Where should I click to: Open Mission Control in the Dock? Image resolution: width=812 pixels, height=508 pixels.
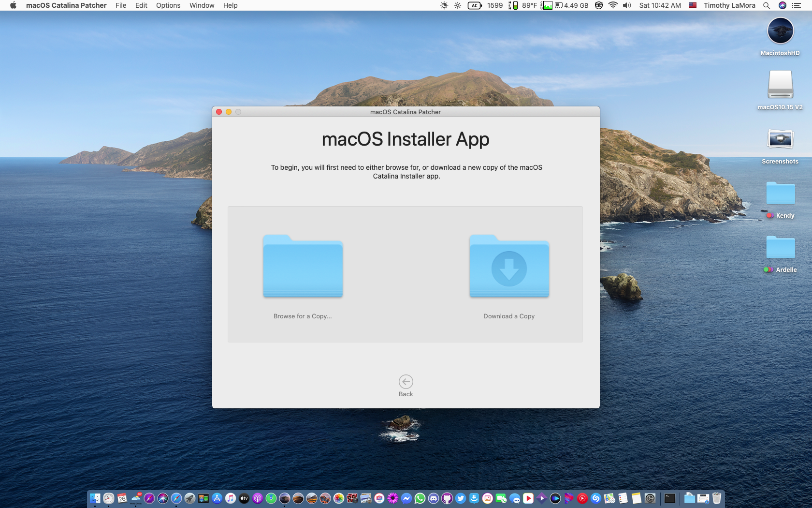(x=203, y=498)
